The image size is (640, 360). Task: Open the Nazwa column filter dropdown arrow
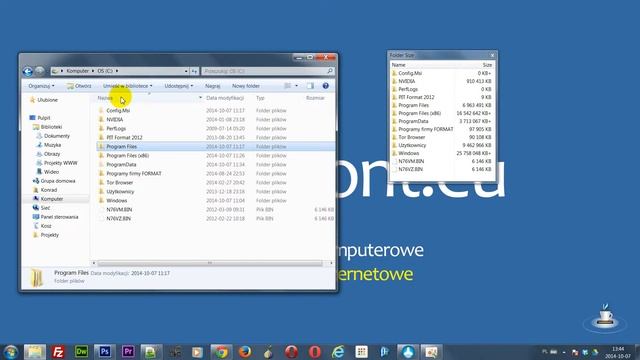(x=200, y=98)
